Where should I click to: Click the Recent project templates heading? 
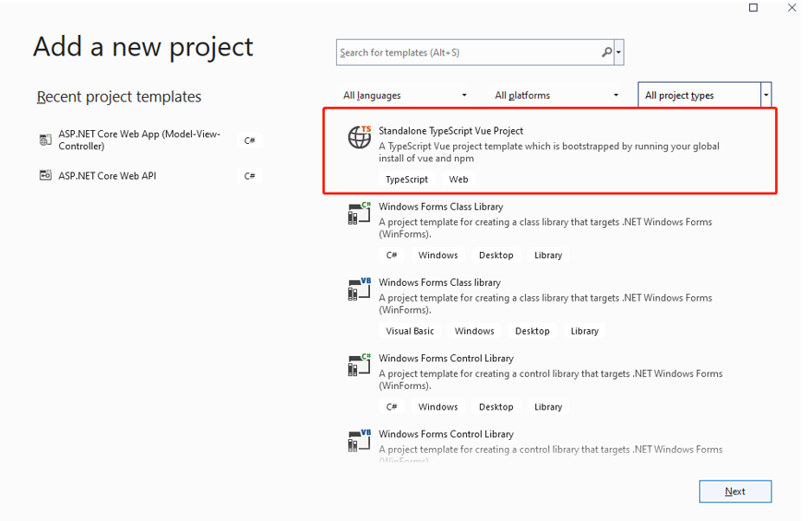(119, 97)
